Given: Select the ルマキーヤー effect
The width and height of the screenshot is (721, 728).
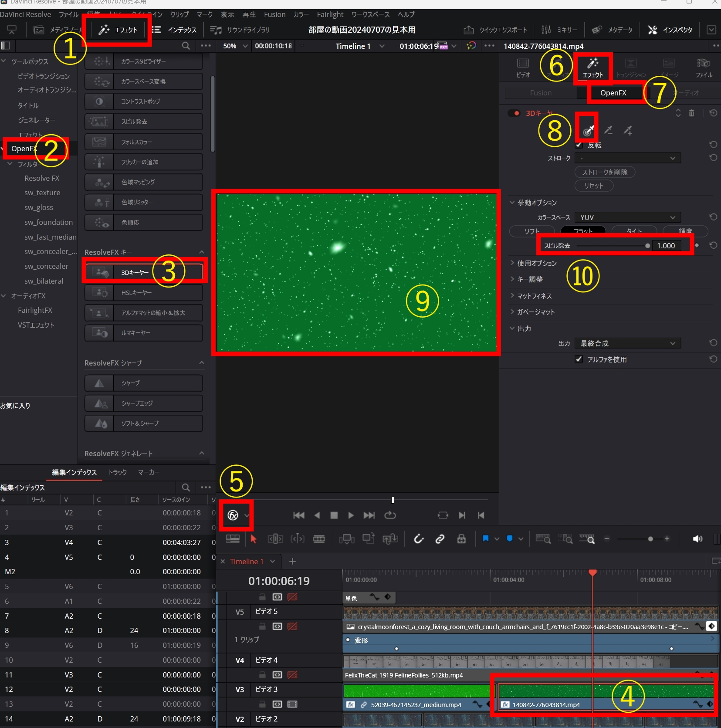Looking at the screenshot, I should click(144, 333).
